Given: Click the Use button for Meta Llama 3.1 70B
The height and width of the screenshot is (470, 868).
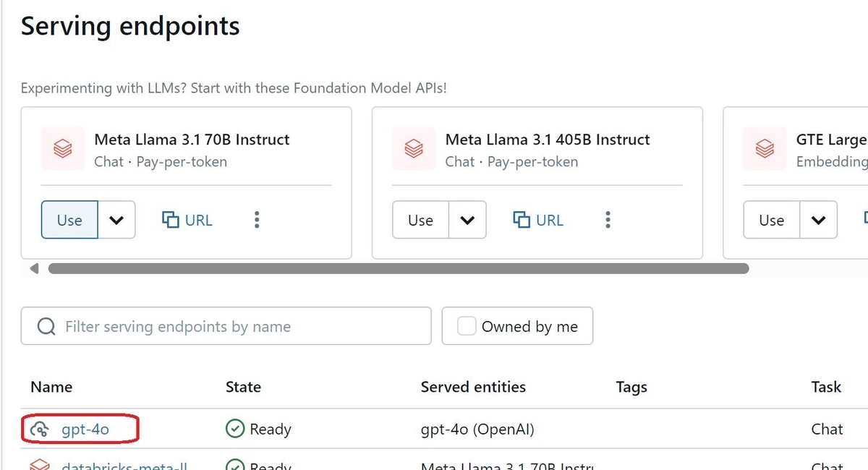Looking at the screenshot, I should 69,220.
